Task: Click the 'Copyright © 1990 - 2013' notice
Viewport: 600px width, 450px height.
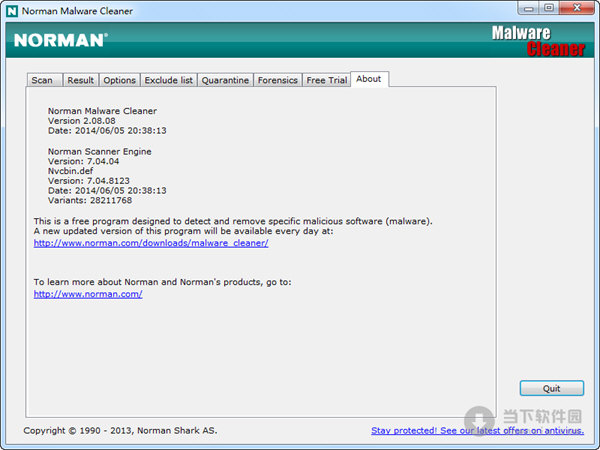Action: [120, 430]
